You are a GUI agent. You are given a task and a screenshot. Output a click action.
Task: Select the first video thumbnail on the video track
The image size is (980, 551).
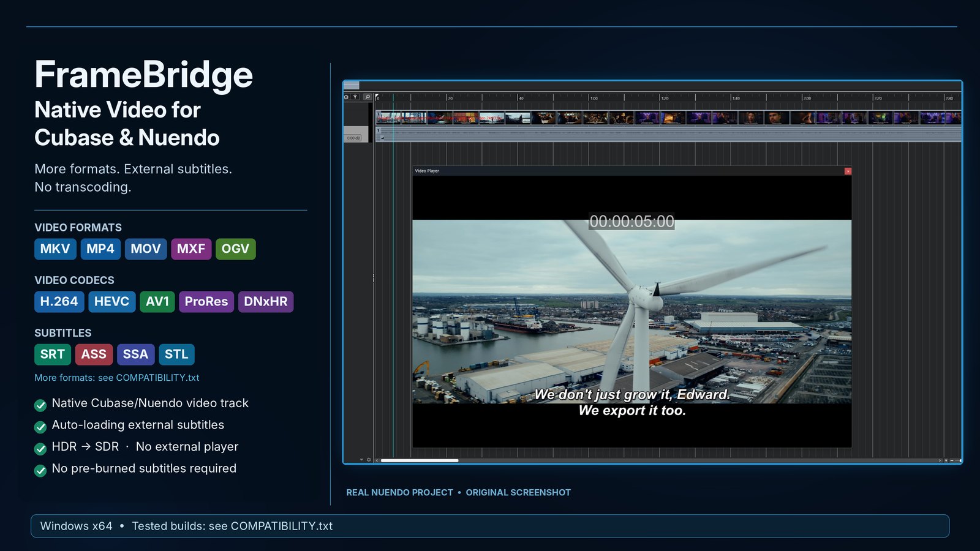click(388, 118)
